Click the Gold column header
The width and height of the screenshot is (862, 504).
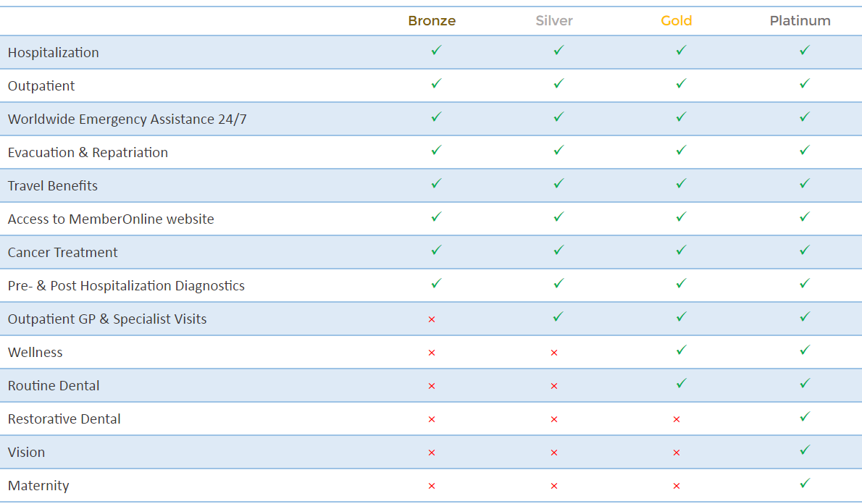pyautogui.click(x=676, y=21)
